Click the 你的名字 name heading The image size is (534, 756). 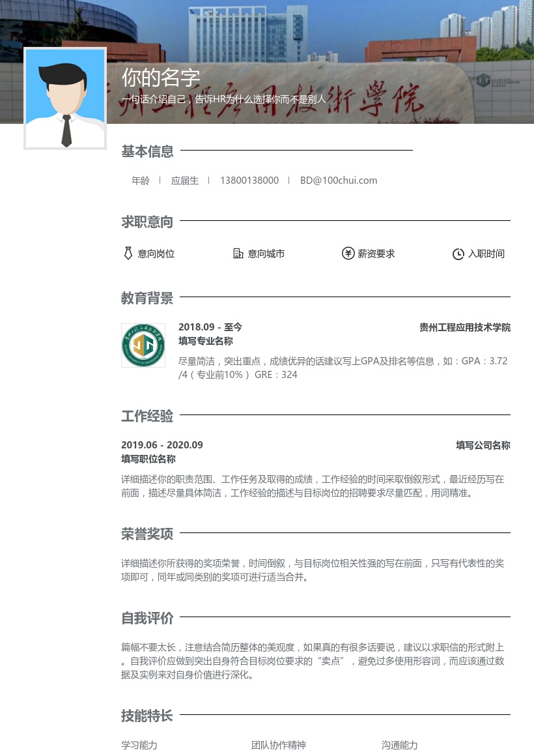(160, 78)
